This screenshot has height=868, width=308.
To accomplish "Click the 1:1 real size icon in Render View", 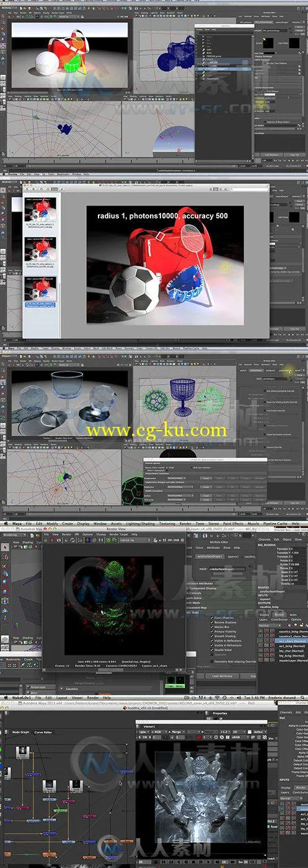I will [x=100, y=540].
